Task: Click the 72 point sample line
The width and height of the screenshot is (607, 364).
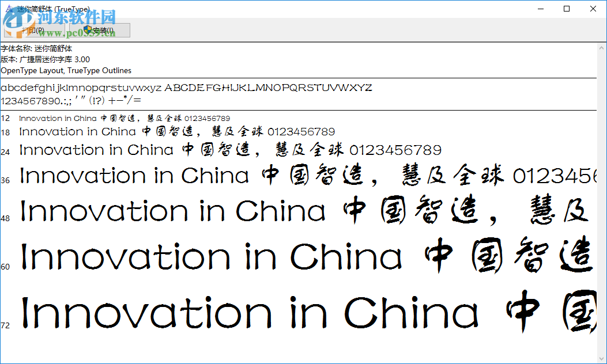Action: click(x=308, y=312)
